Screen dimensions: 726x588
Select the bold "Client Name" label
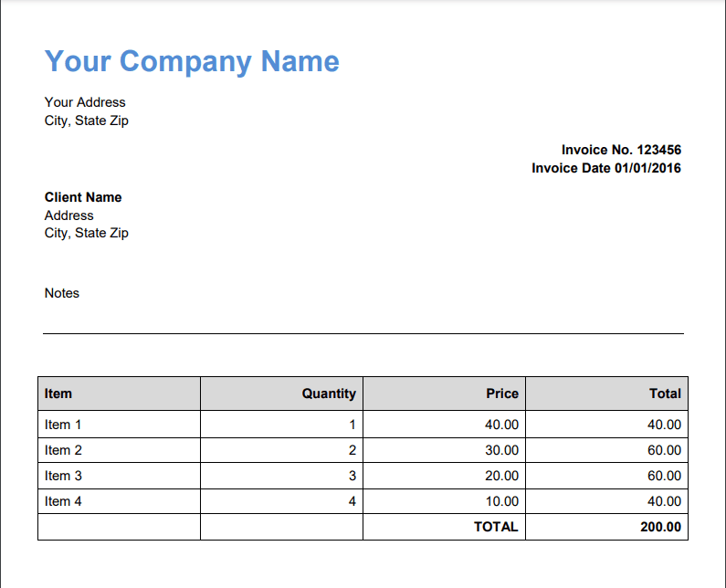coord(83,197)
